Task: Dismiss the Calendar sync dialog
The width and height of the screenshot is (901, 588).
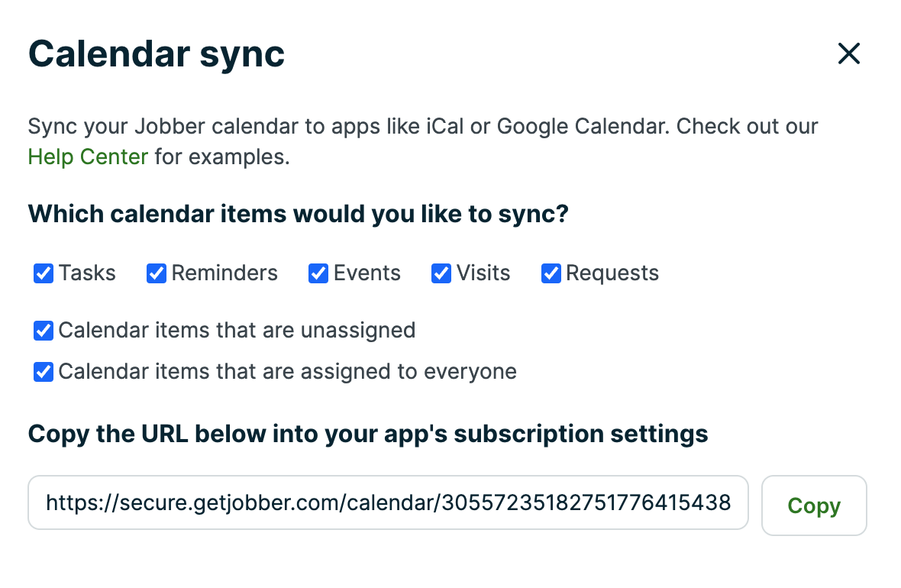Action: [x=848, y=53]
